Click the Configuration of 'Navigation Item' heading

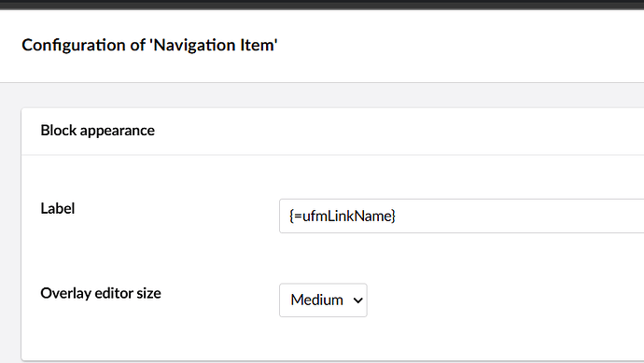point(149,45)
